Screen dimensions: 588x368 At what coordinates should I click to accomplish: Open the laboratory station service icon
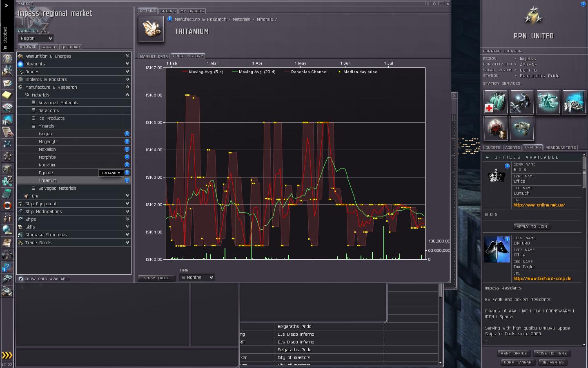(574, 102)
